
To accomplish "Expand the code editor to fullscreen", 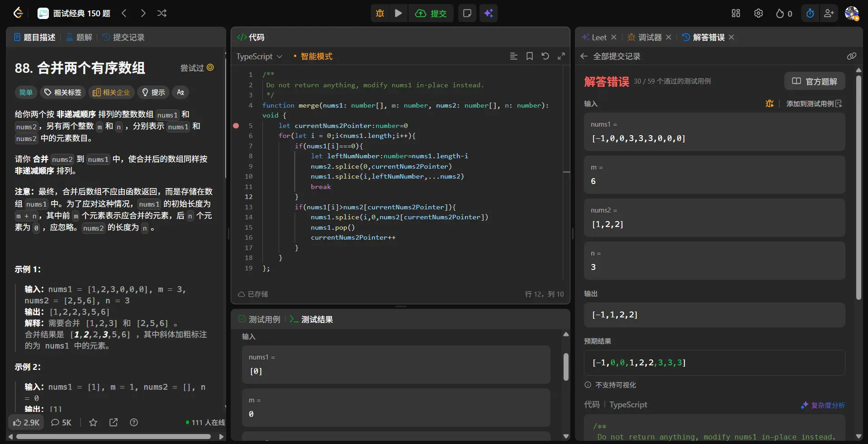I will coord(561,56).
